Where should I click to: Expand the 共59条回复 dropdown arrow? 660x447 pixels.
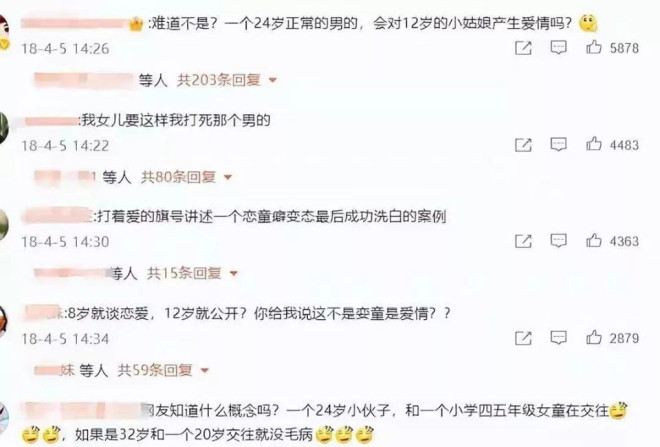tap(205, 370)
